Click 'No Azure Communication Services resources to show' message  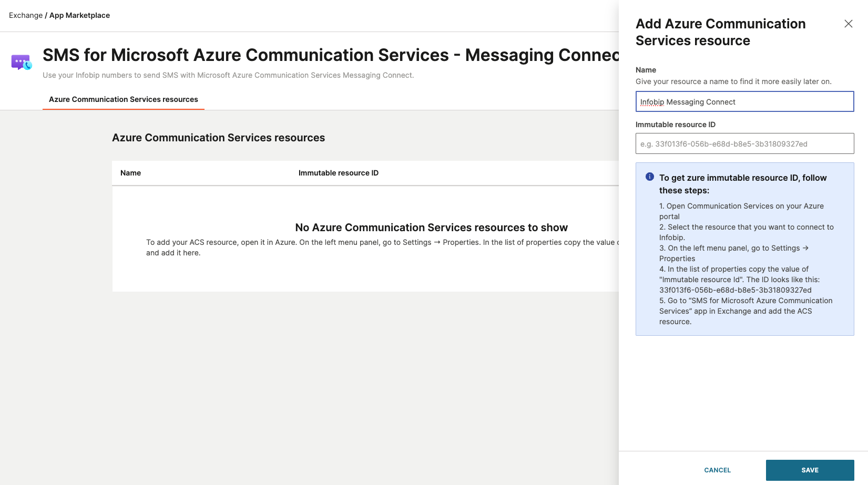tap(431, 228)
